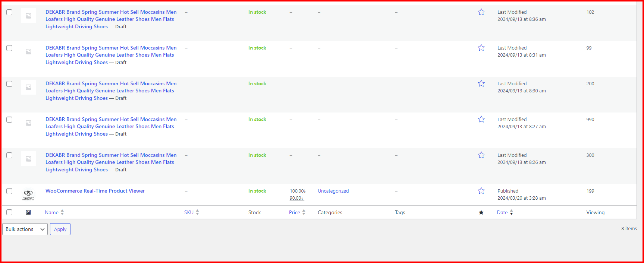This screenshot has height=263, width=644.
Task: Open placeholder thumbnail of product with 200 views
Action: tap(28, 87)
